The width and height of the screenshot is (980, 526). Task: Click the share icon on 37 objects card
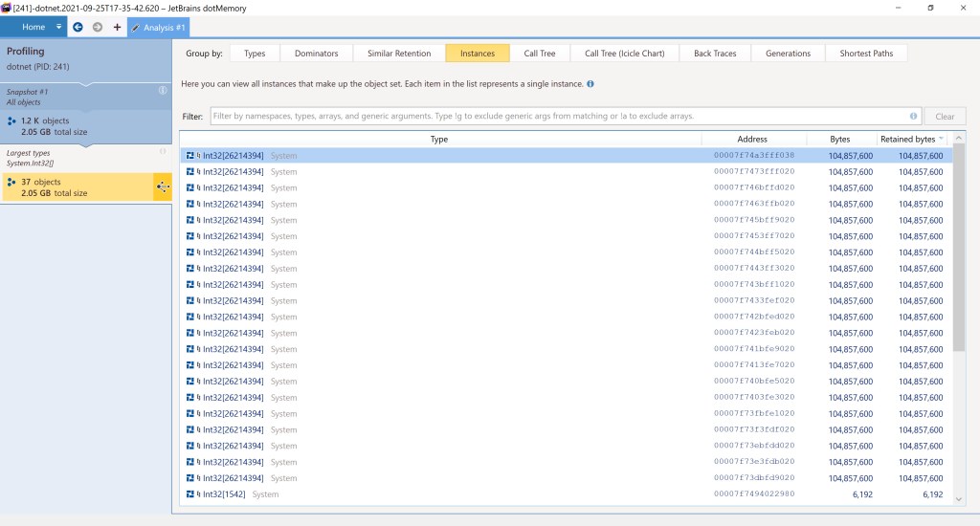click(162, 186)
